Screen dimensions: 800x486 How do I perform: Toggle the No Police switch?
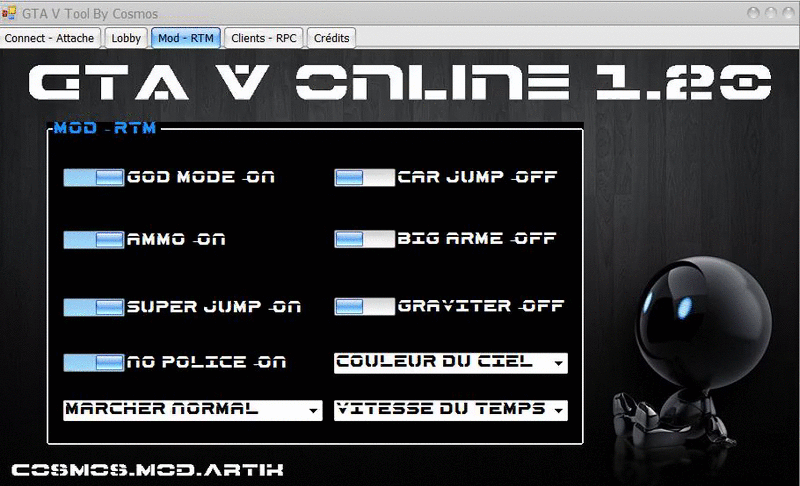click(x=94, y=363)
